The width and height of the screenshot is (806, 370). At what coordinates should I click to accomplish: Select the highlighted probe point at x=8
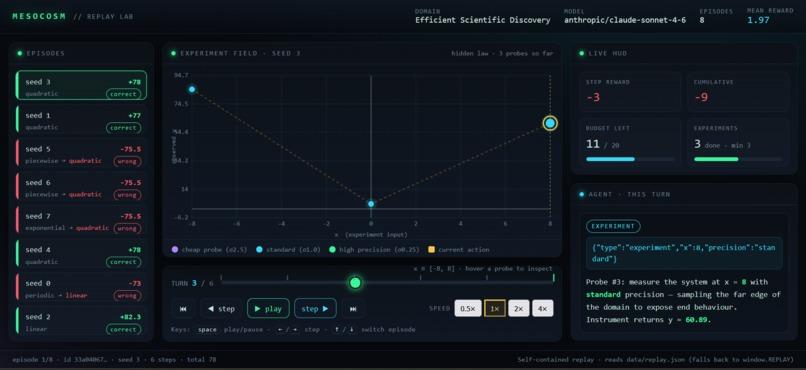(x=550, y=123)
